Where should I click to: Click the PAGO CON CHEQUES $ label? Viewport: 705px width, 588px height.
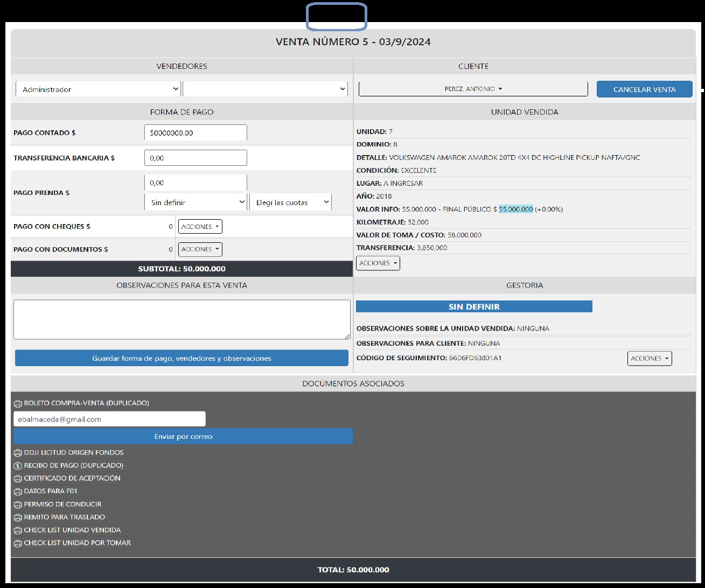[52, 227]
